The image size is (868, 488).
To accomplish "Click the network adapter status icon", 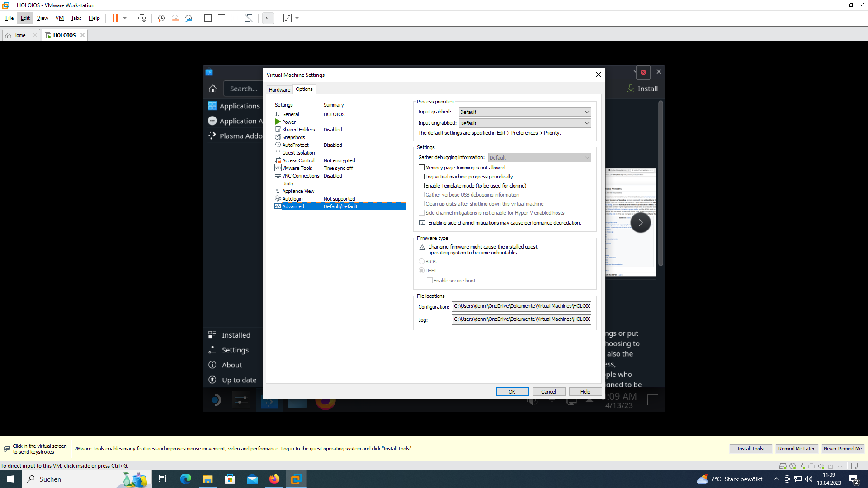I will 802,465.
